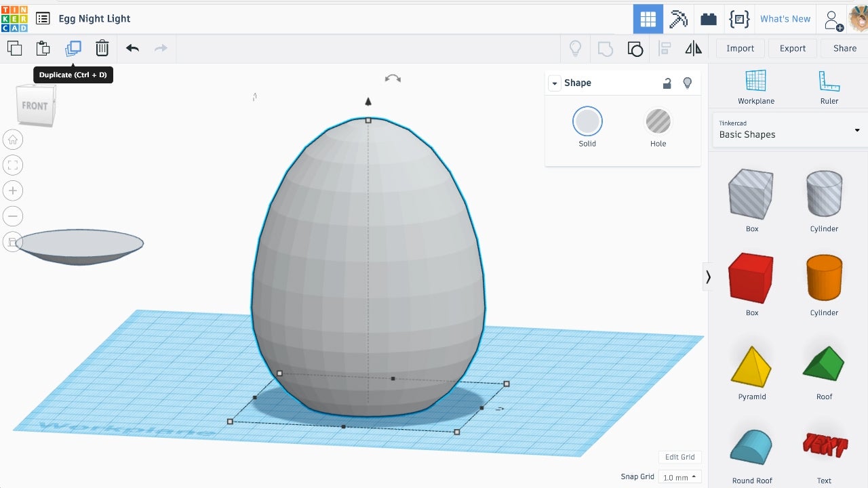The image size is (868, 488).
Task: Set shape to Hole
Action: [658, 122]
